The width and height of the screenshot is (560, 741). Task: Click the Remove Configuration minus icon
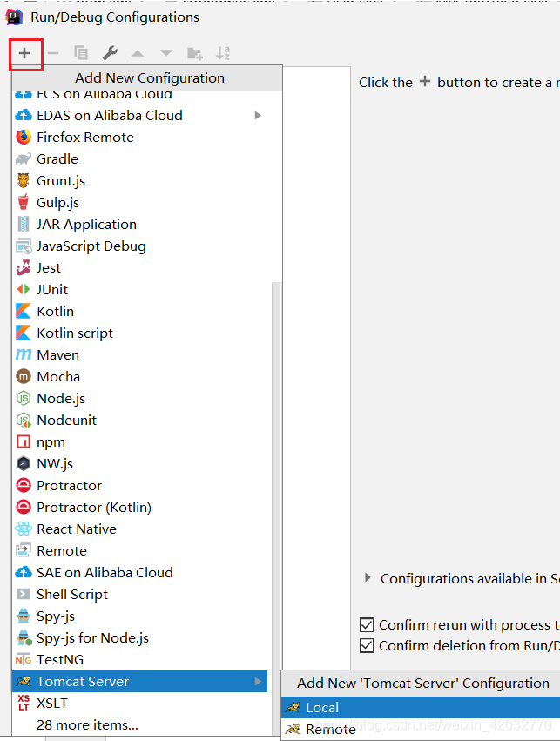[x=53, y=53]
